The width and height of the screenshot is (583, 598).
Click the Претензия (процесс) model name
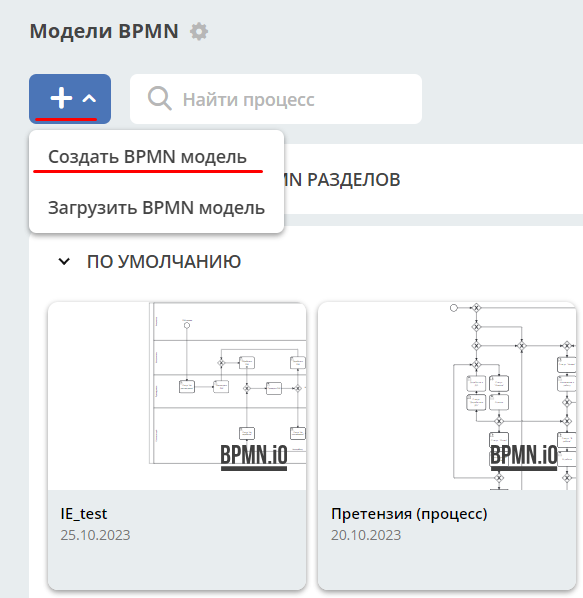click(x=409, y=514)
